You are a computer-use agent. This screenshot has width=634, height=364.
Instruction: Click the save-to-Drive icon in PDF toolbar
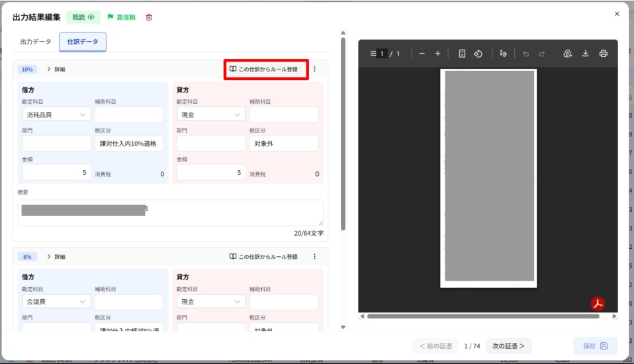(x=568, y=54)
